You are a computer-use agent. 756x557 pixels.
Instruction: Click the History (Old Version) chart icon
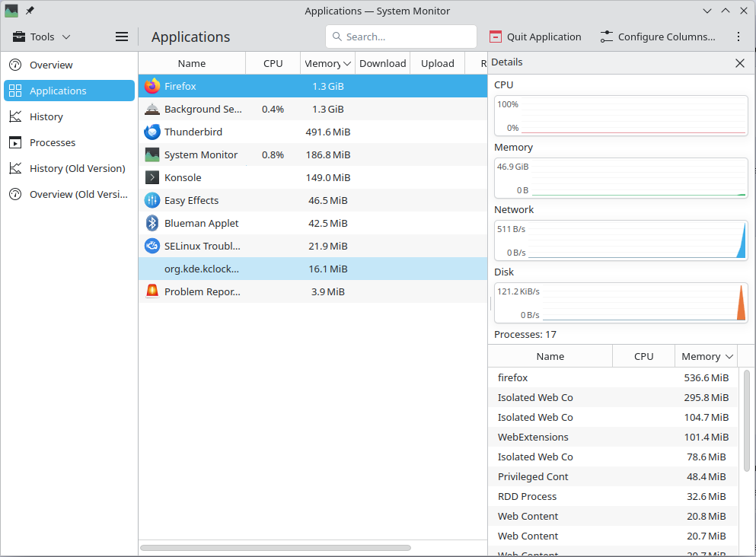click(15, 168)
